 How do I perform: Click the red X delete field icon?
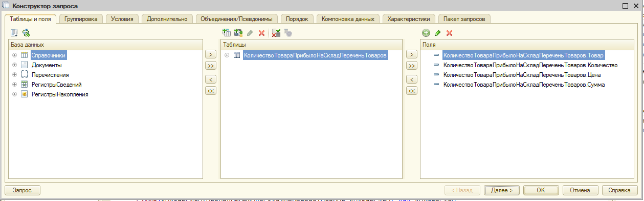pyautogui.click(x=450, y=33)
